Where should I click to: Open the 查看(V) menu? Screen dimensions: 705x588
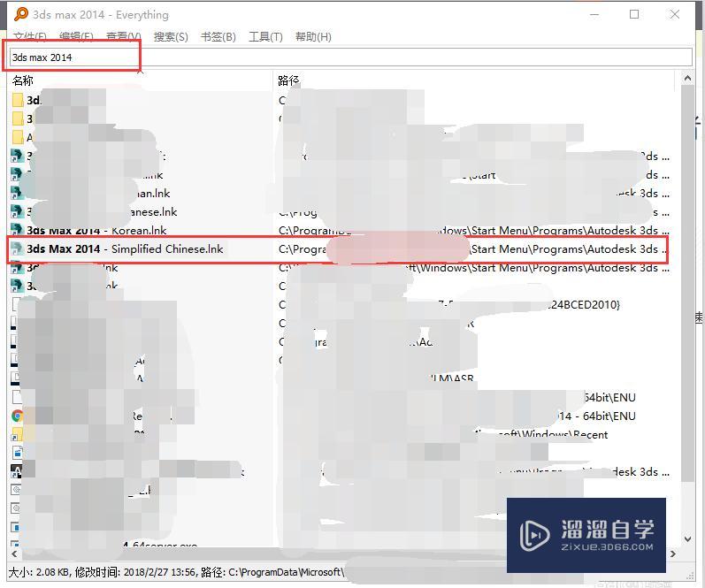[124, 37]
